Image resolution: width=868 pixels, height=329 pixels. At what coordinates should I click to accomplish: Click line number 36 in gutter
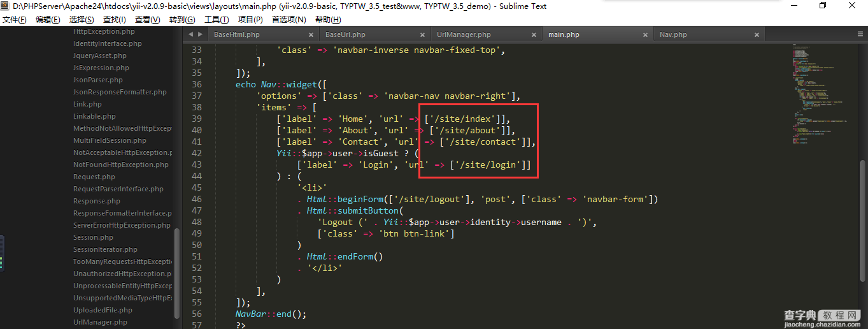click(196, 84)
